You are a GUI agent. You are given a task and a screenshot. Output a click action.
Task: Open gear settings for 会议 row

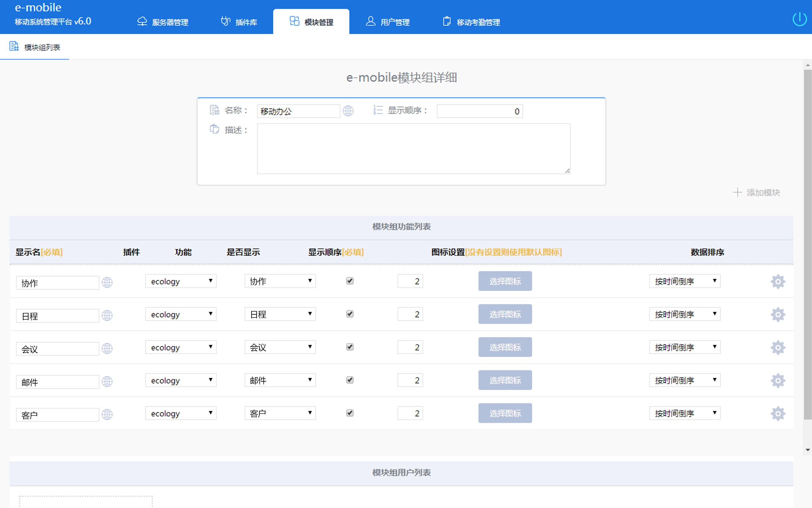[778, 347]
